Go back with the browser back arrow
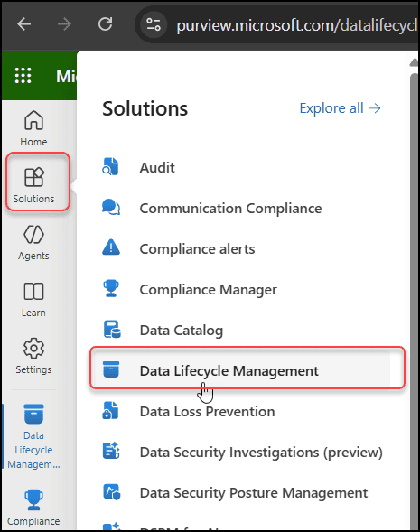 click(x=24, y=24)
